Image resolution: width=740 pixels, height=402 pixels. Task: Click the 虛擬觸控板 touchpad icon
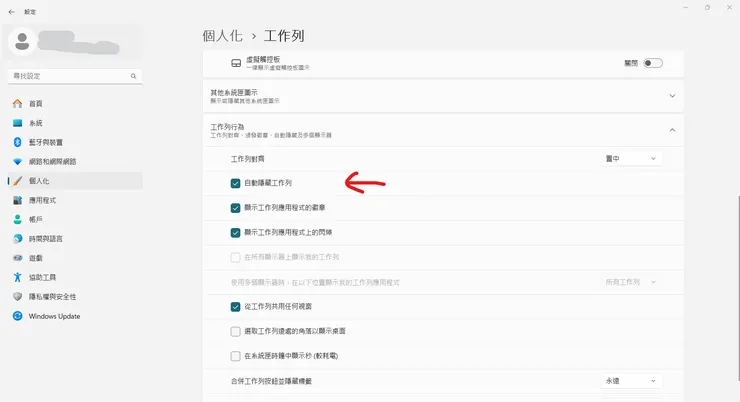236,63
